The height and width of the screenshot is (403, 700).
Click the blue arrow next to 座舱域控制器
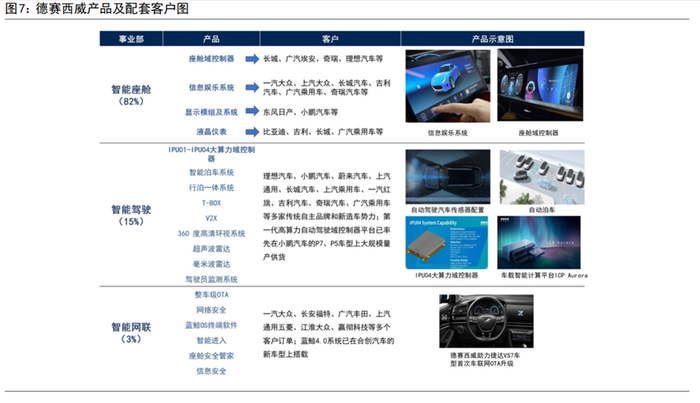[252, 58]
